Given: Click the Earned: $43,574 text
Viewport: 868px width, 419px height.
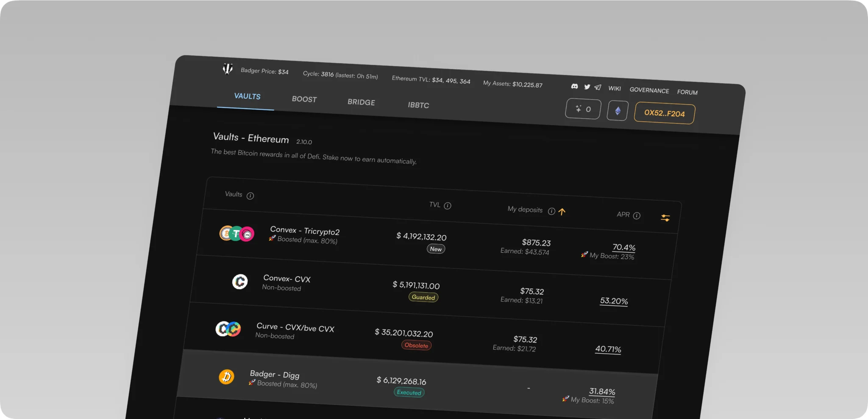Looking at the screenshot, I should click(525, 251).
